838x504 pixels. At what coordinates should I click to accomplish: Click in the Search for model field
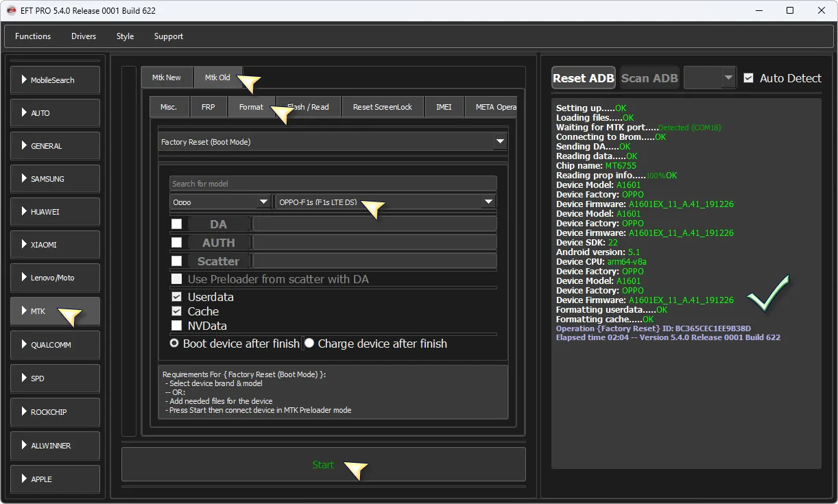[x=333, y=184]
